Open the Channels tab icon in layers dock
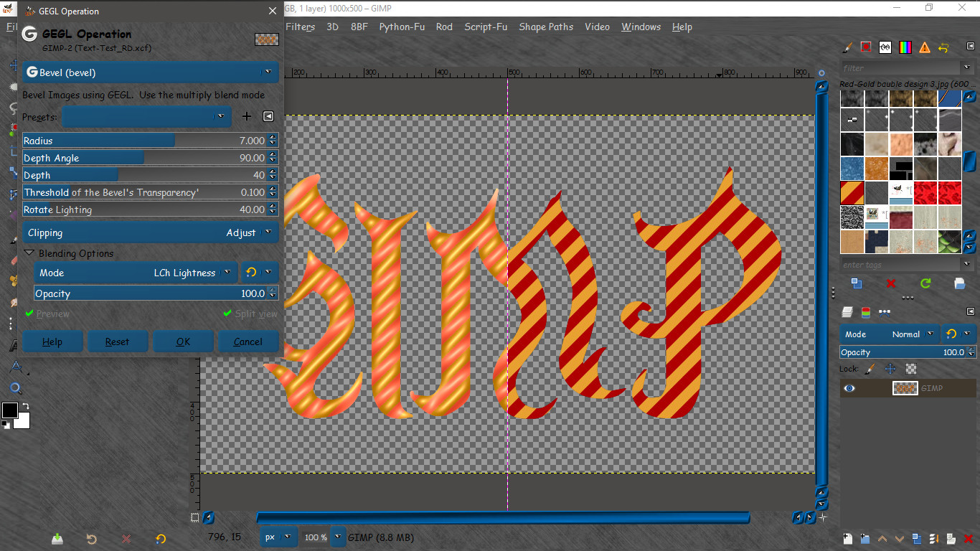The width and height of the screenshot is (980, 551). [866, 312]
